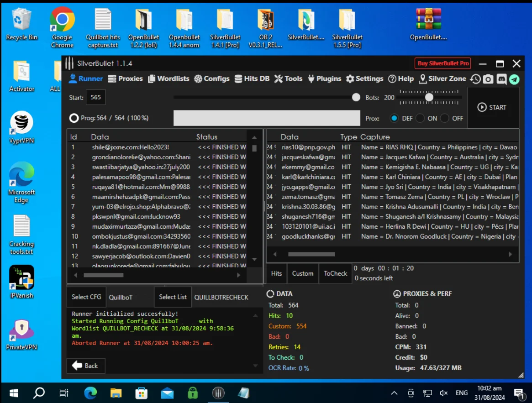The height and width of the screenshot is (403, 532).
Task: Select SilverBullet 1.5.5 [Pro] folder
Action: click(347, 28)
